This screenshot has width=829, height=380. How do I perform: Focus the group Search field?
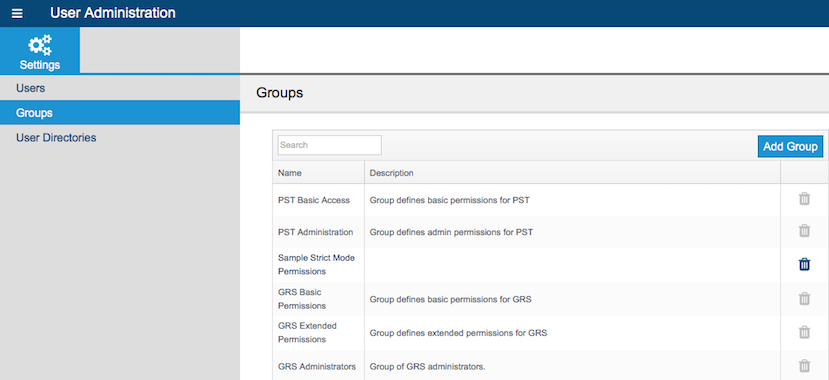(x=329, y=145)
